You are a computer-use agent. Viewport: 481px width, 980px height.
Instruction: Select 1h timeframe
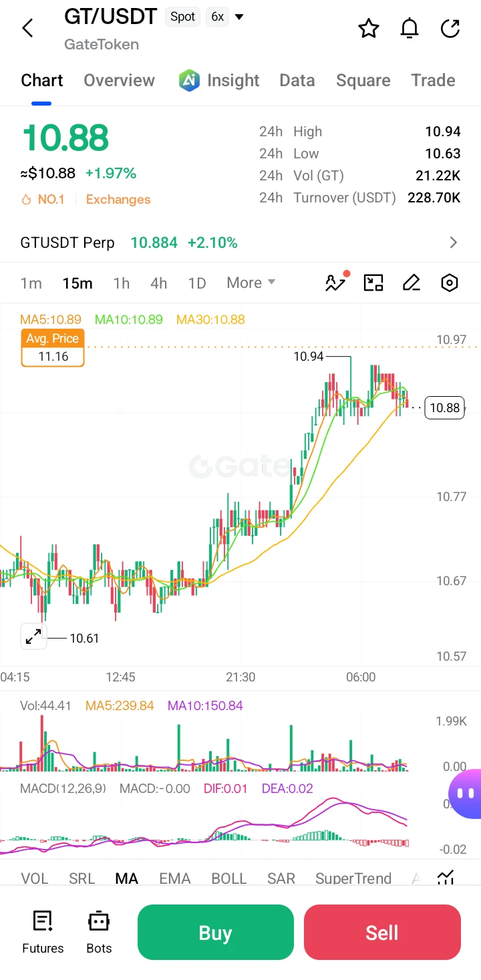[122, 283]
